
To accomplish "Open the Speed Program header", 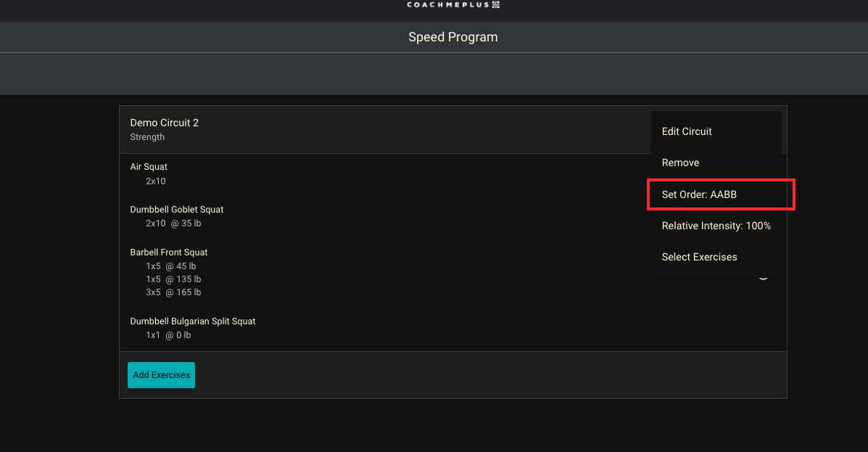I will pos(452,37).
